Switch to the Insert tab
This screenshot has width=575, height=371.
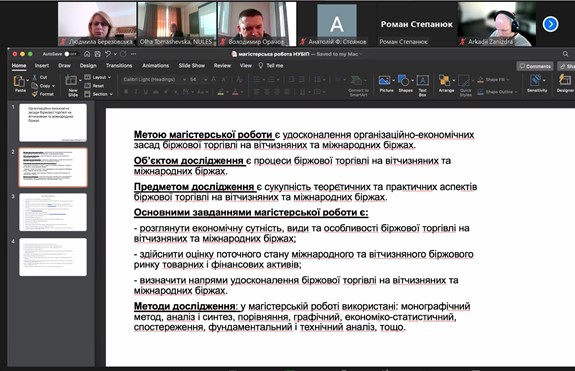[42, 66]
